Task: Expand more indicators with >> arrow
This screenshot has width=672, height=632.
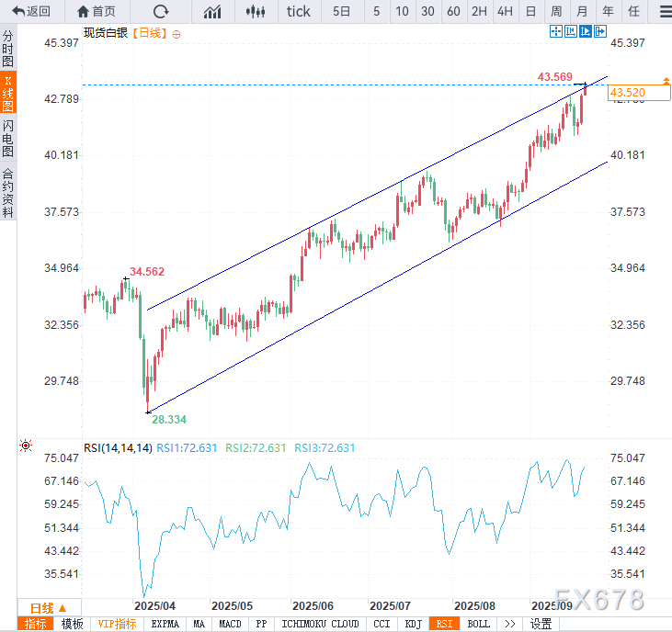Action: (509, 624)
